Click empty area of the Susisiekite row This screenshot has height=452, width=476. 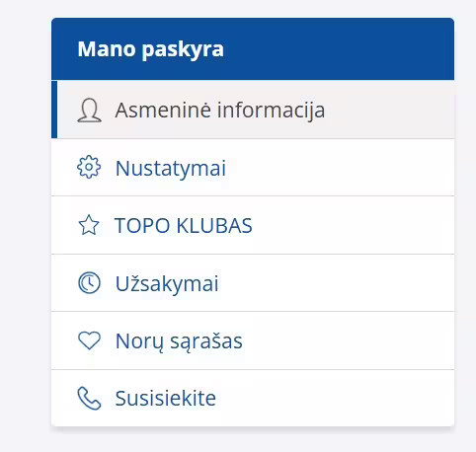coord(334,398)
